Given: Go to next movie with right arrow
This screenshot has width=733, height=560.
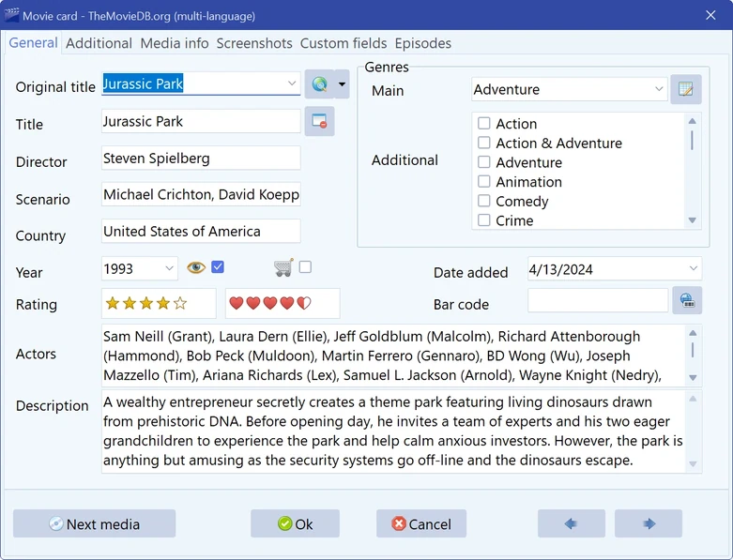Looking at the screenshot, I should tap(649, 523).
